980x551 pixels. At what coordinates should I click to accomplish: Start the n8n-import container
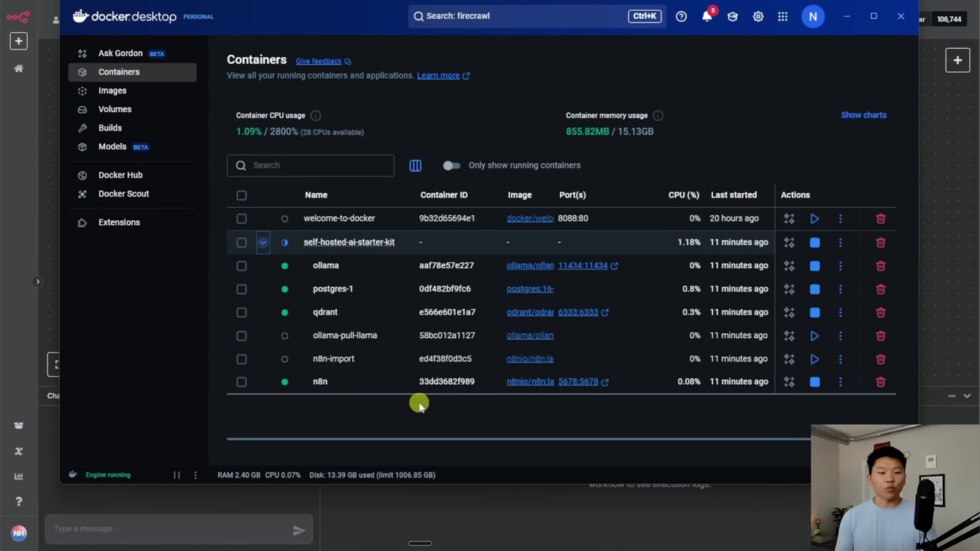coord(814,359)
